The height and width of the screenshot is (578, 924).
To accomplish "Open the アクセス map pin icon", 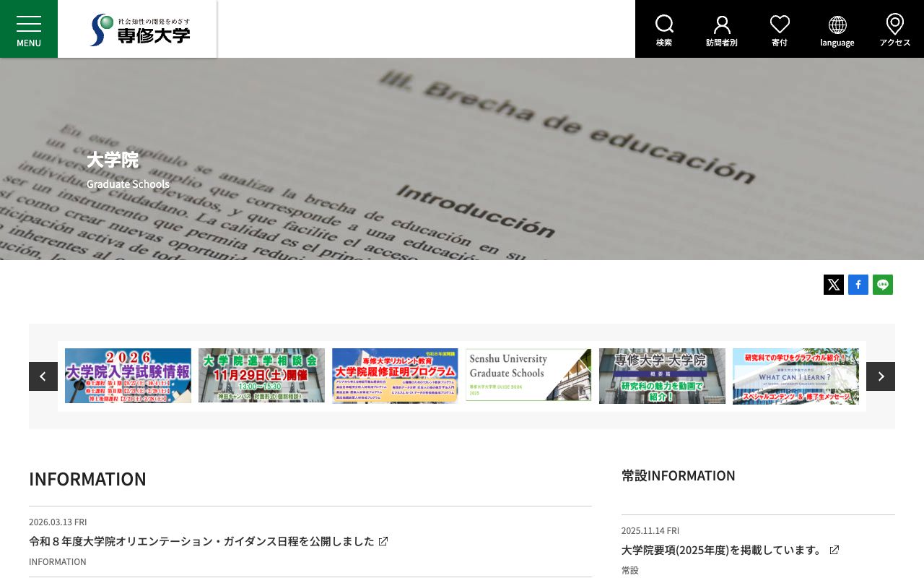I will point(895,29).
